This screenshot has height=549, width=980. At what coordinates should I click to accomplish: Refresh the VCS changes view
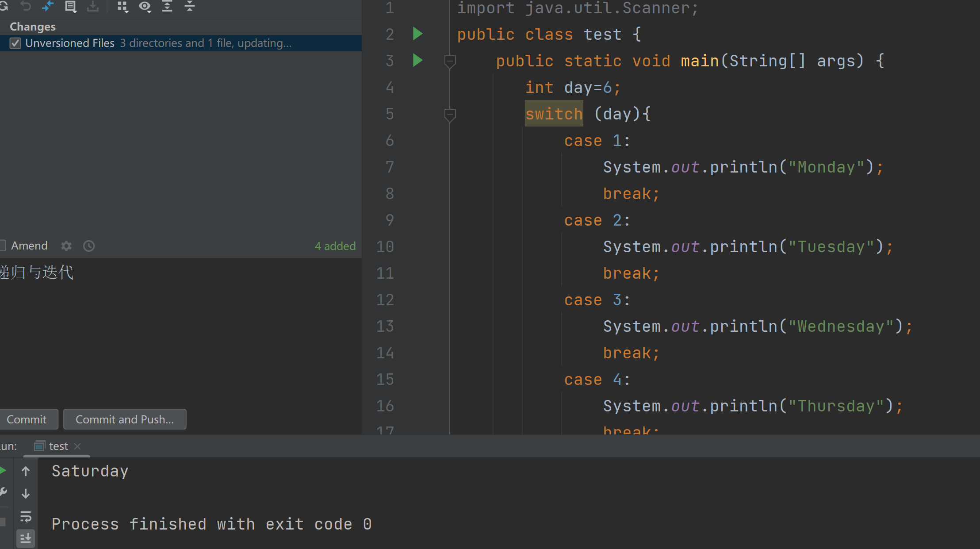[4, 6]
